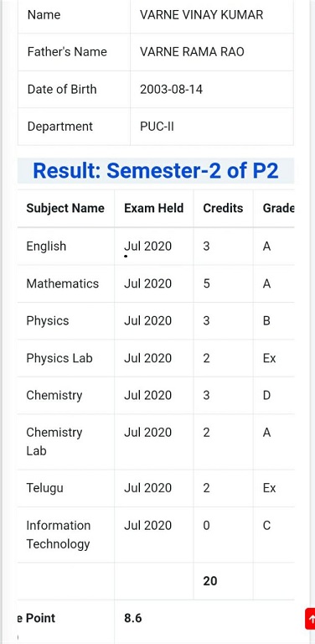Select the date of birth 2003-08-14
This screenshot has width=315, height=644.
click(171, 89)
